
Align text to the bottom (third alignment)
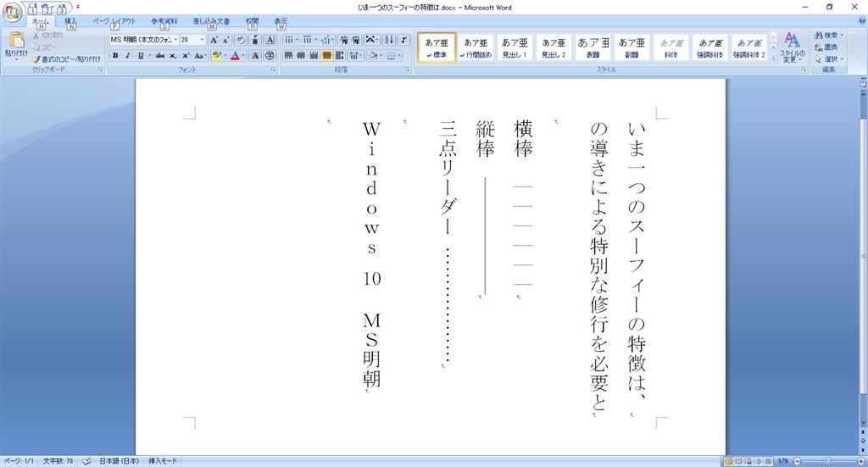coord(314,55)
